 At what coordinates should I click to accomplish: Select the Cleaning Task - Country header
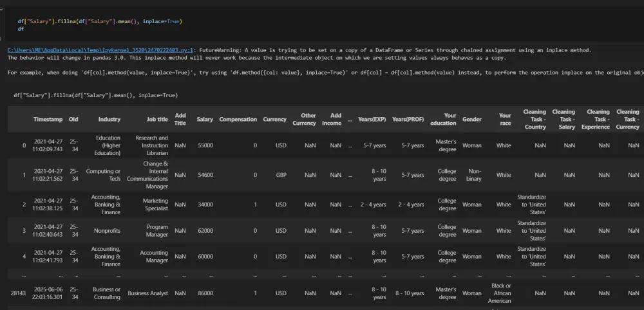(535, 120)
